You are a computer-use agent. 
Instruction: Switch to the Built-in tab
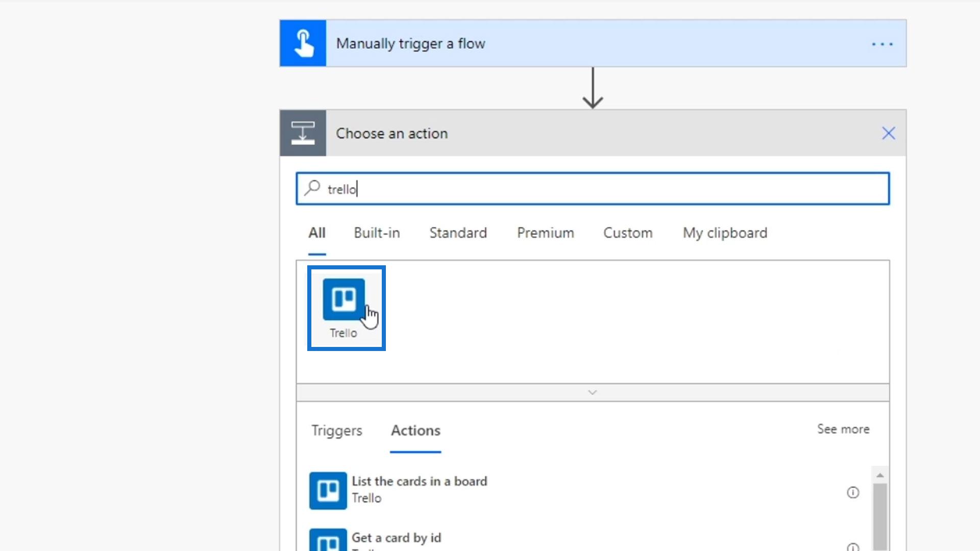[x=377, y=233]
